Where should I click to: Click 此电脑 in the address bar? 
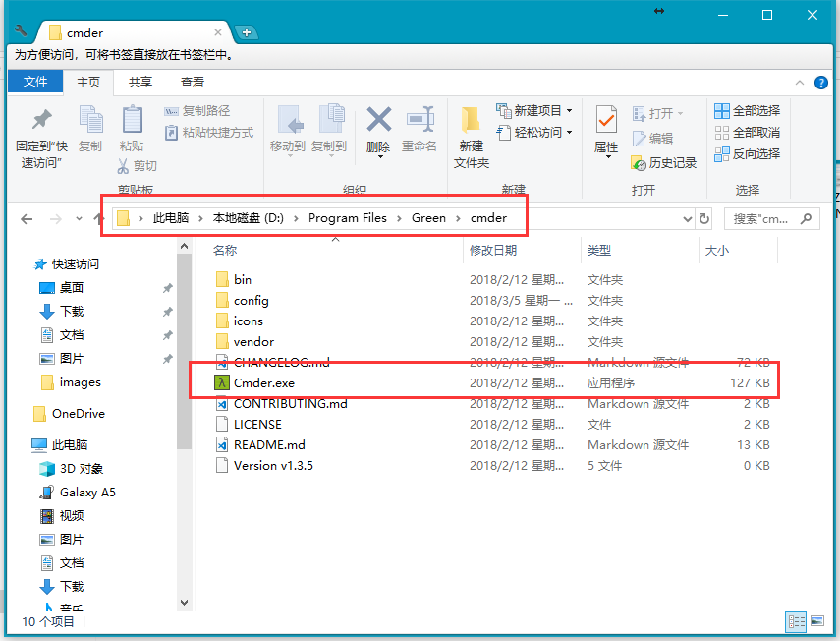point(171,218)
